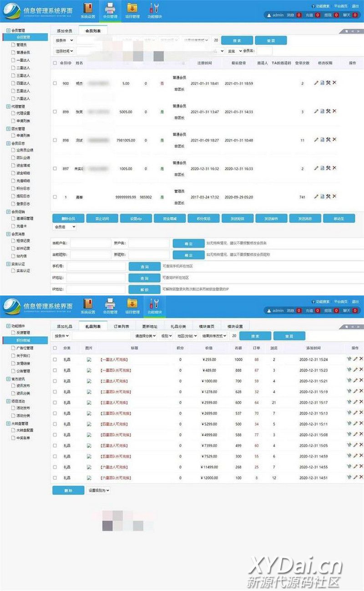Viewport: 364px width, 591px height.
Task: Open the 地区(分站) dropdown
Action: coord(187,336)
